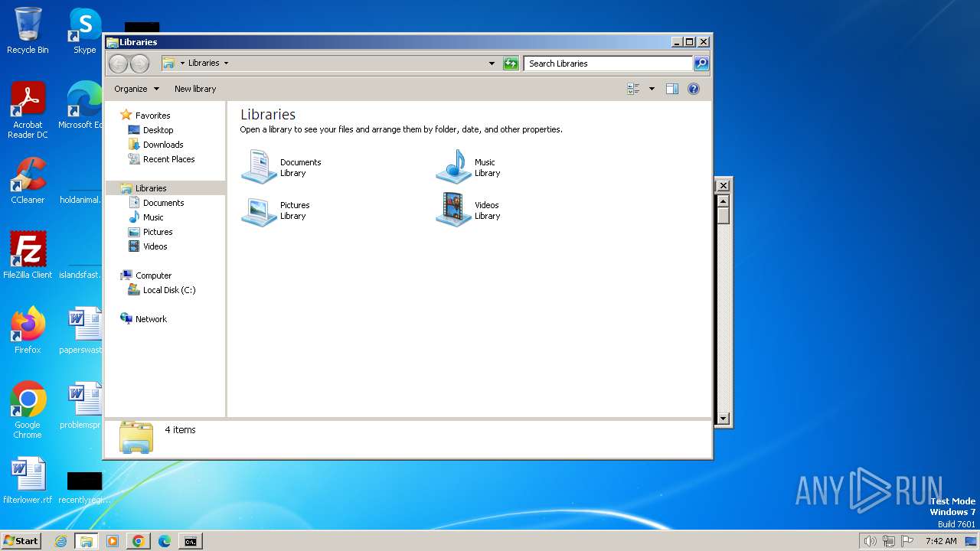Click the File Explorer taskbar button
This screenshot has height=551, width=980.
[87, 541]
